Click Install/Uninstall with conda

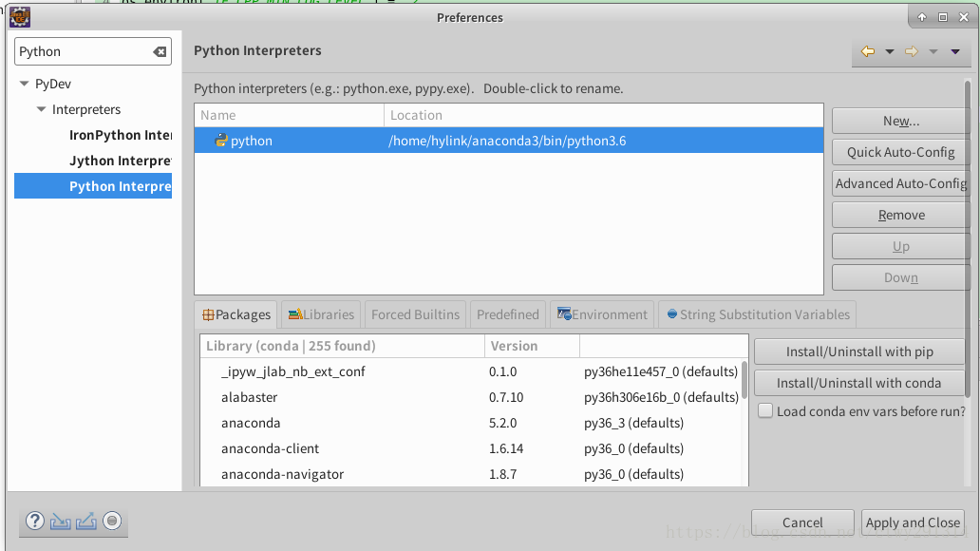(x=859, y=383)
